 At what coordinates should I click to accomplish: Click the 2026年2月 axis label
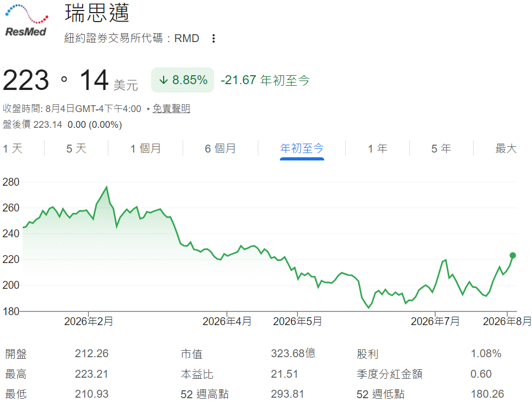coord(88,321)
